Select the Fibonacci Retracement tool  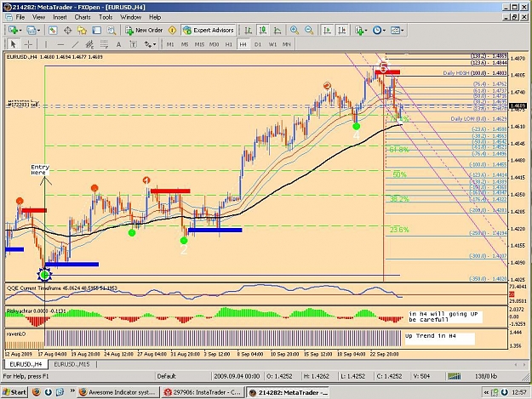tap(104, 44)
